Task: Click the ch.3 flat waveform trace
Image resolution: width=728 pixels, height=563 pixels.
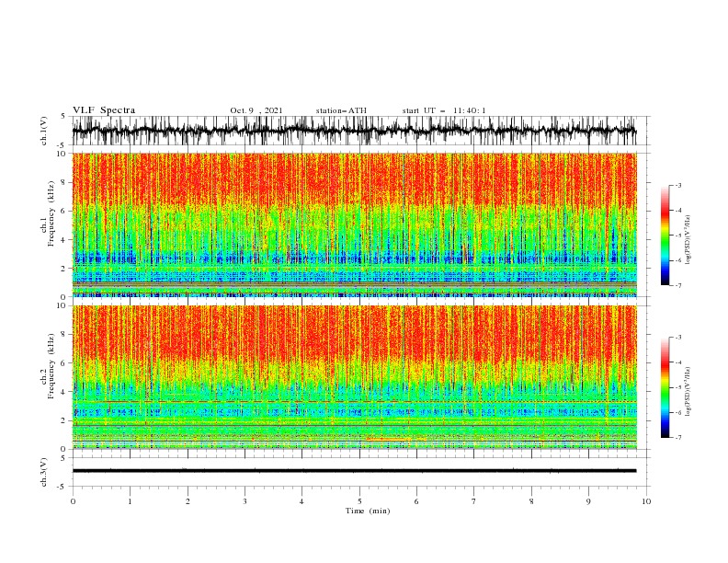Action: (x=354, y=471)
